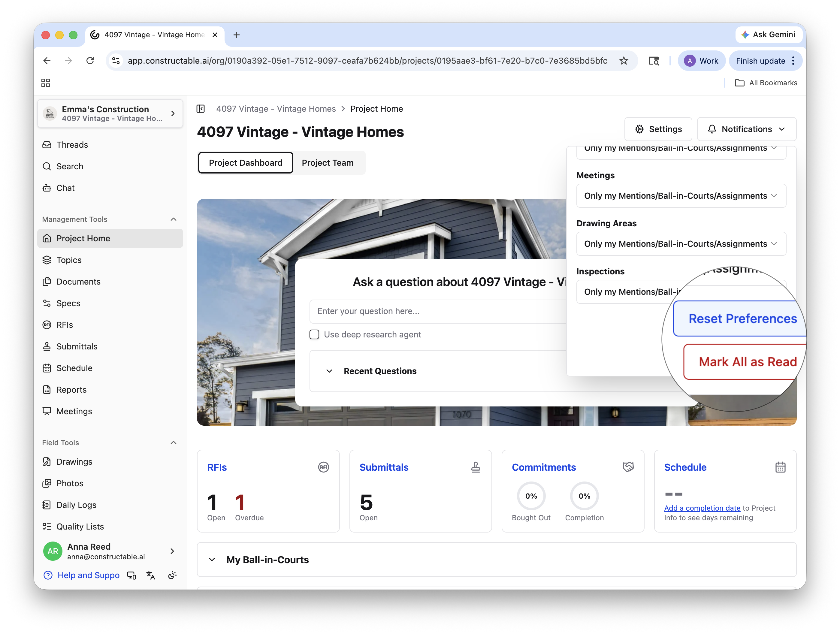Reload the browser page
The height and width of the screenshot is (634, 840).
point(90,61)
